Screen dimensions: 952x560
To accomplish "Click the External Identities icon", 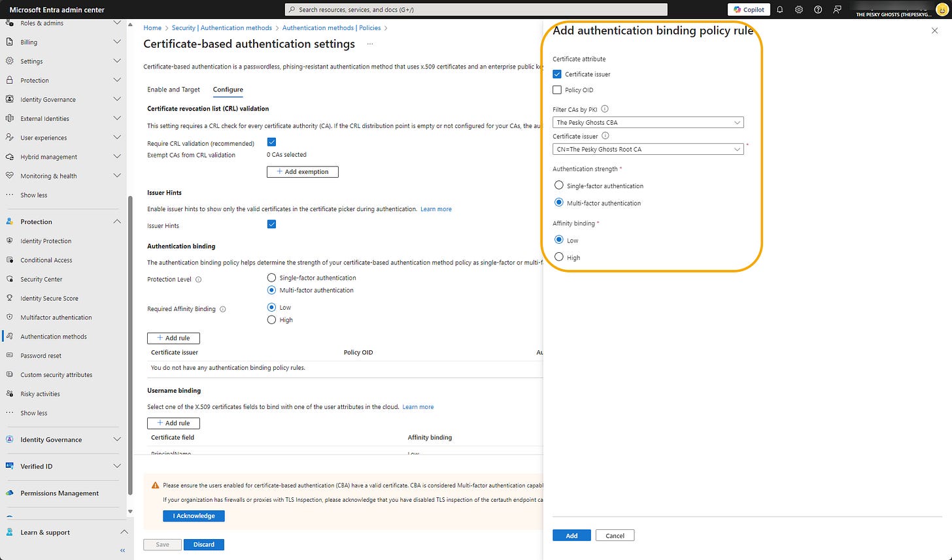I will 9,118.
